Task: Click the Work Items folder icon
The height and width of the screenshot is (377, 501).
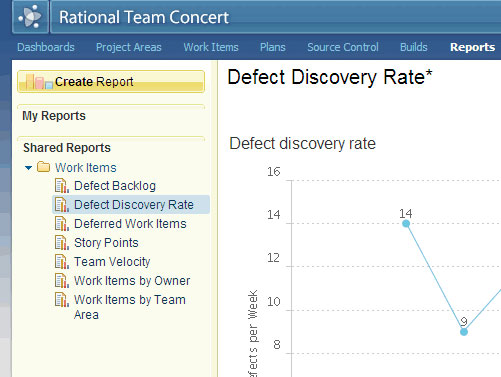Action: point(43,167)
